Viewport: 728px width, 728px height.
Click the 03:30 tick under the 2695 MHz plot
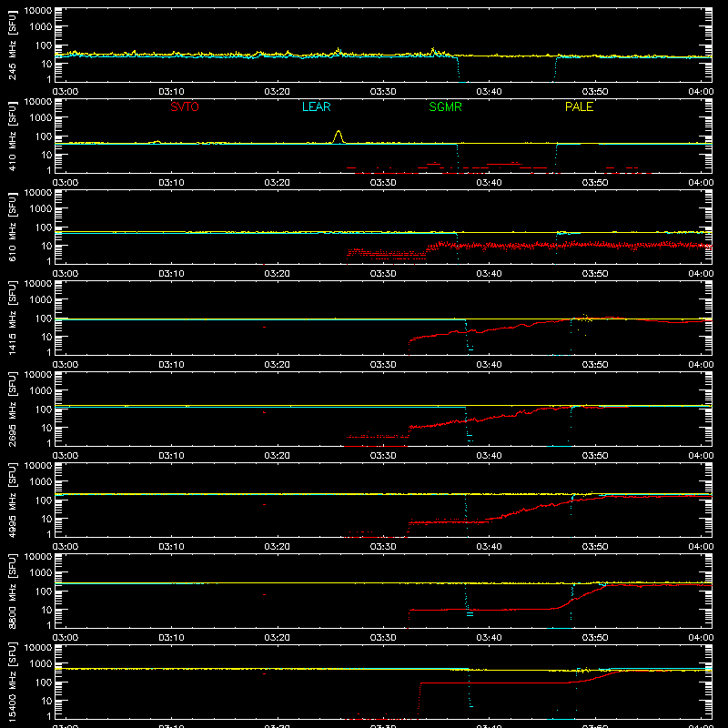click(x=383, y=456)
